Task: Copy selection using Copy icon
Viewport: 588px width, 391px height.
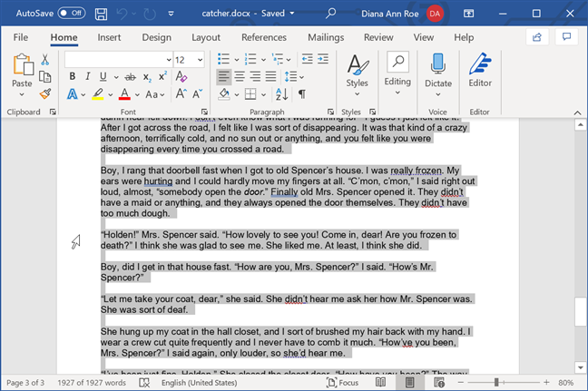Action: (x=45, y=77)
